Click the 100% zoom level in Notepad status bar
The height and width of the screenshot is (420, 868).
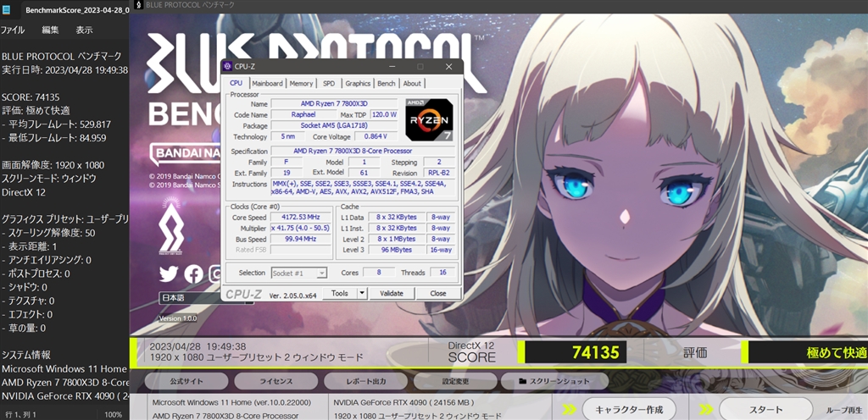tap(113, 414)
